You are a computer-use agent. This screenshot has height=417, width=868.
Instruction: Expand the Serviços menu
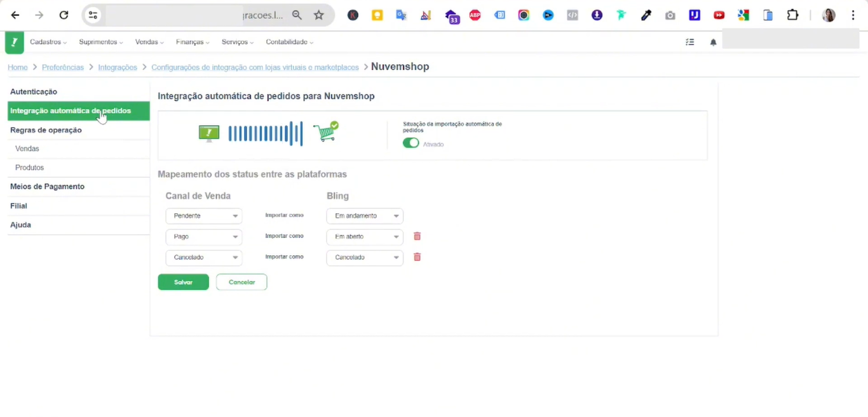point(238,42)
